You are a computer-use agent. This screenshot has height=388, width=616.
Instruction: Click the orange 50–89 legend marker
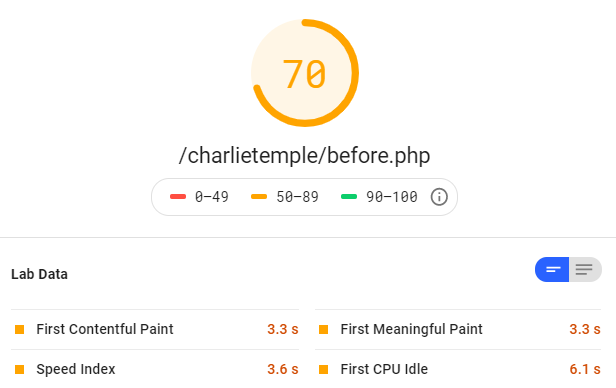click(x=259, y=197)
